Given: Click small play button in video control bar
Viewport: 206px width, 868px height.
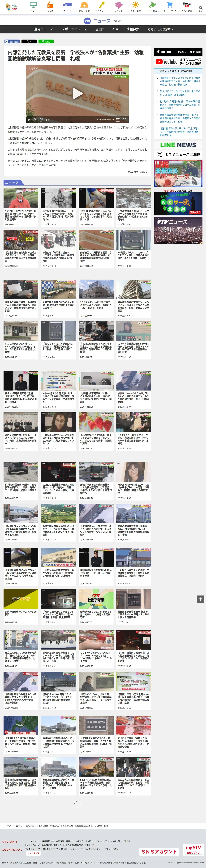Looking at the screenshot, I should pos(29,120).
